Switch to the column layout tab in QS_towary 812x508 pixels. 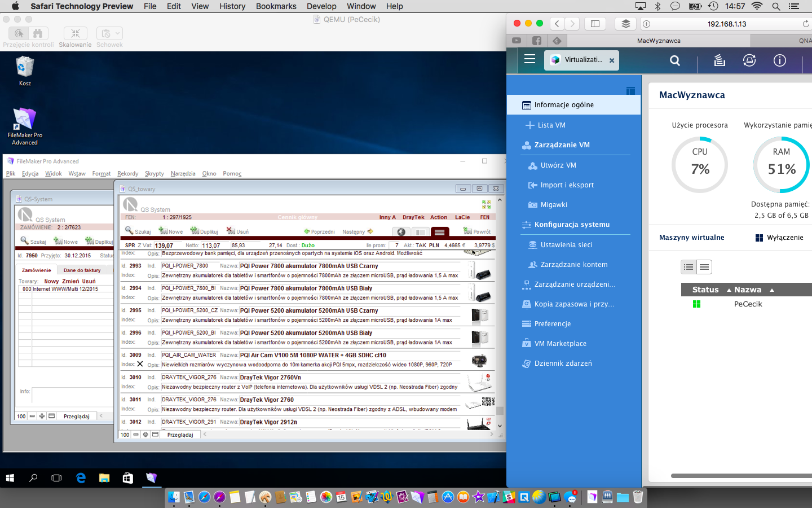point(420,232)
